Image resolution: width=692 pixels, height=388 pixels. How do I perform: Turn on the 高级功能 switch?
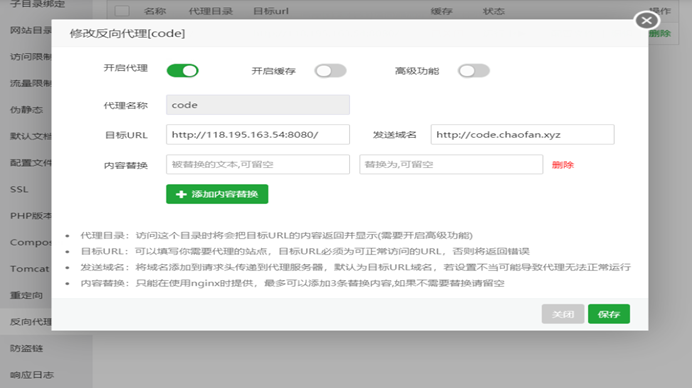(x=474, y=71)
